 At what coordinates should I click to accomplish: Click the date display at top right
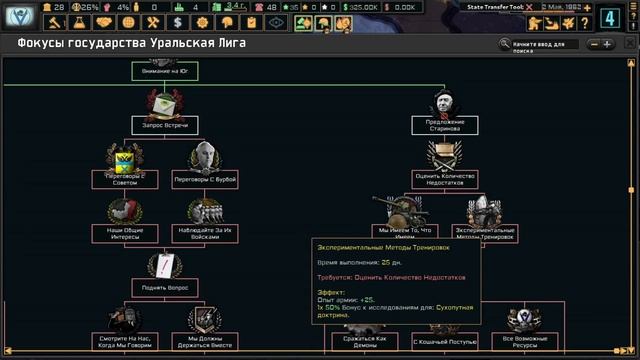[x=561, y=7]
